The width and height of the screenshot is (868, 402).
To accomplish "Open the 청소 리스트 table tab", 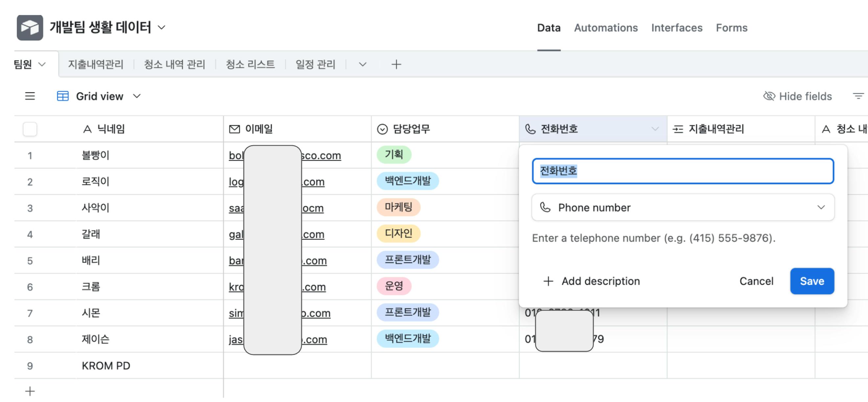I will [250, 64].
